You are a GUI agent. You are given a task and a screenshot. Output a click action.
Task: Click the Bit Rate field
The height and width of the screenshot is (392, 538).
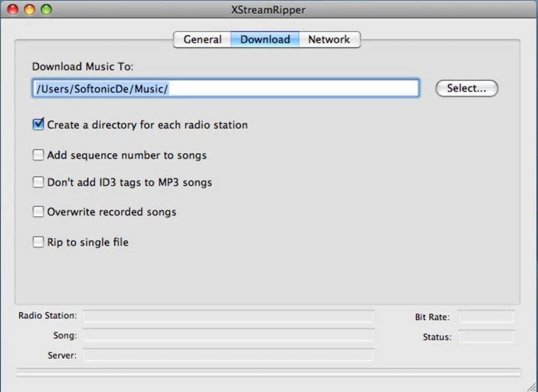click(x=486, y=317)
